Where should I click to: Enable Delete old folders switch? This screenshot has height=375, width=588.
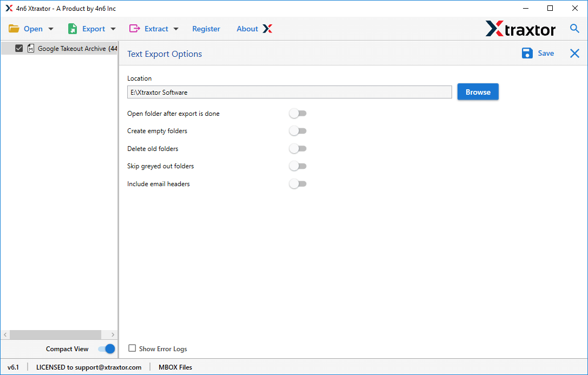[298, 149]
